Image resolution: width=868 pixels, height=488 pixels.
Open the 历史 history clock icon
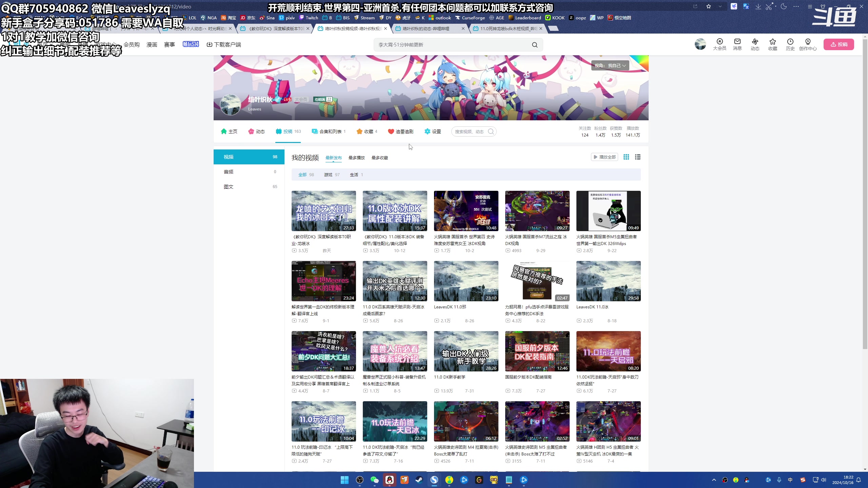(790, 44)
